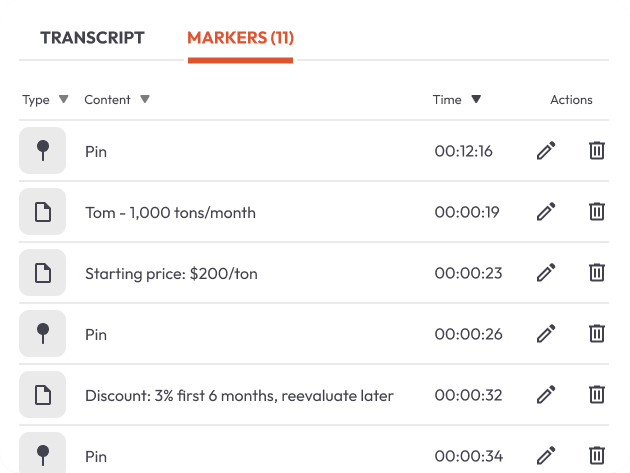The height and width of the screenshot is (473, 630).
Task: Delete the Pin marker at 00:12:16
Action: pyautogui.click(x=597, y=151)
